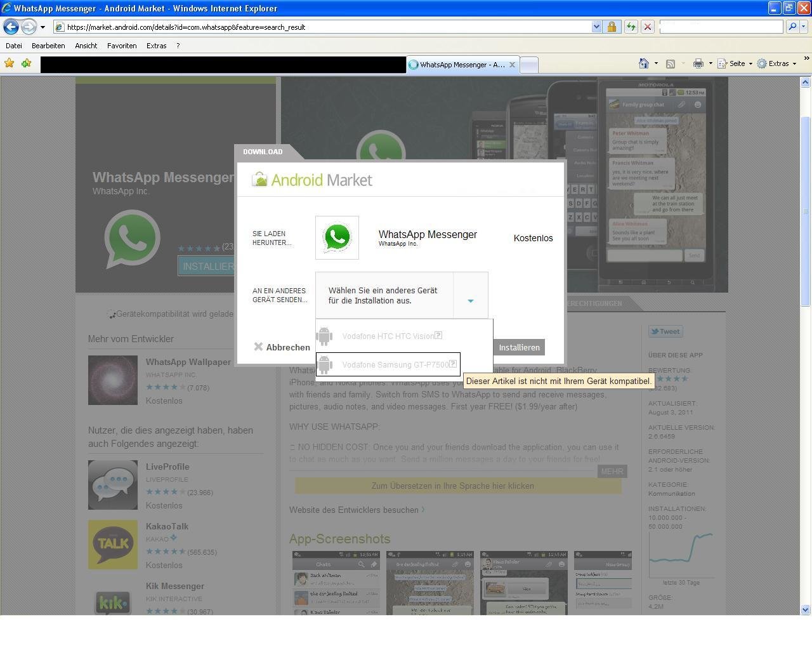Click the WhatsApp icon in download dialog
The height and width of the screenshot is (650, 812).
point(337,237)
